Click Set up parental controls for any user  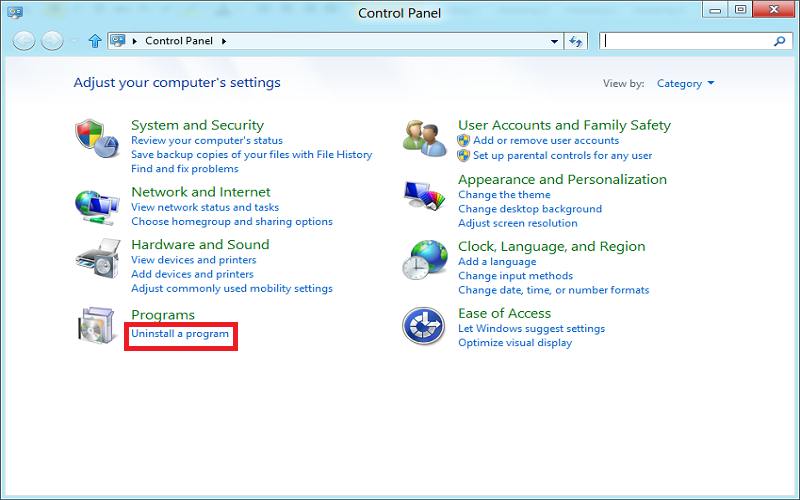coord(562,155)
